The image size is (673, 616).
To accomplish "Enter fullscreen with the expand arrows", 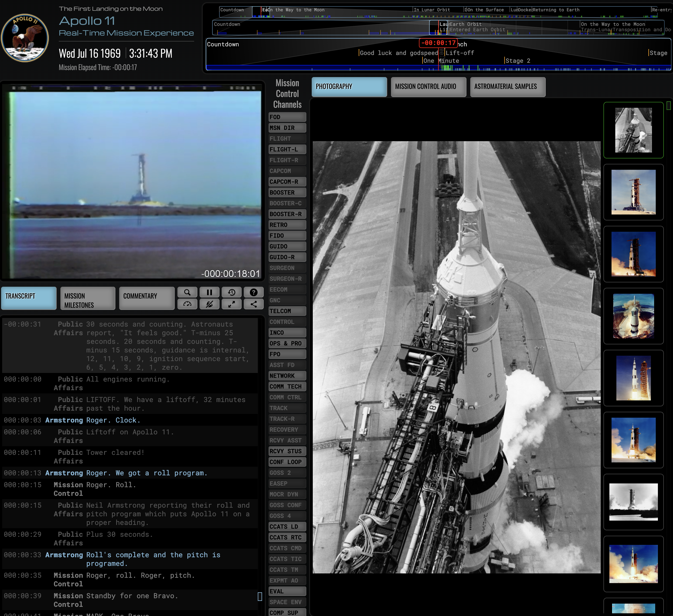I will (x=231, y=304).
